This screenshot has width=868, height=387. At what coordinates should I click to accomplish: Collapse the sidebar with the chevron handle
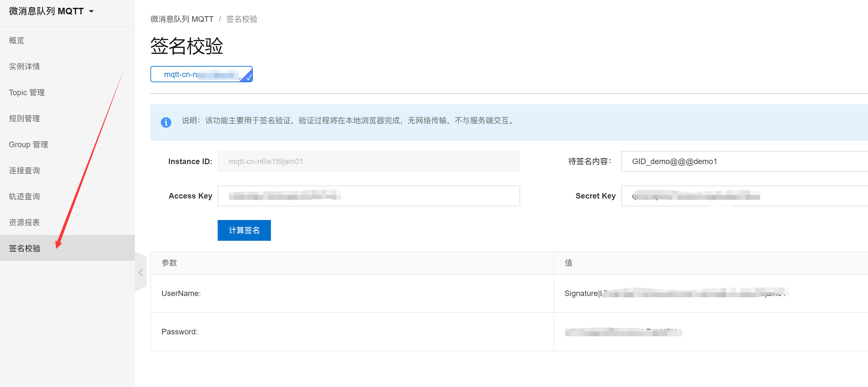(x=141, y=272)
